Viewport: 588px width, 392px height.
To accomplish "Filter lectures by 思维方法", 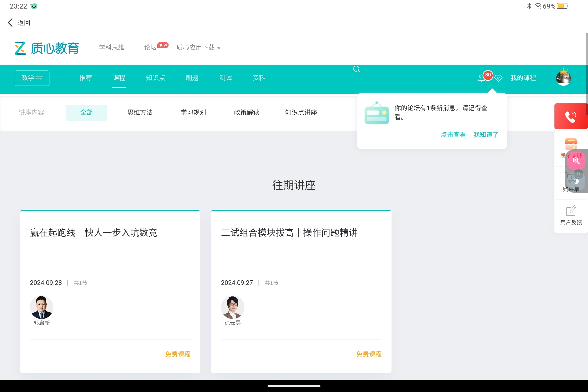I will [x=140, y=112].
